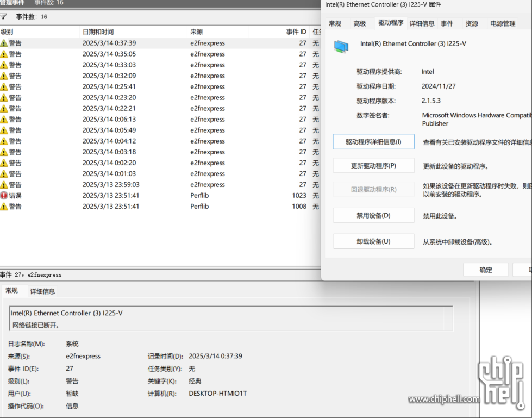Select date cell 2025/3/13 23:59:03 in list
Image resolution: width=532 pixels, height=418 pixels.
pyautogui.click(x=111, y=185)
